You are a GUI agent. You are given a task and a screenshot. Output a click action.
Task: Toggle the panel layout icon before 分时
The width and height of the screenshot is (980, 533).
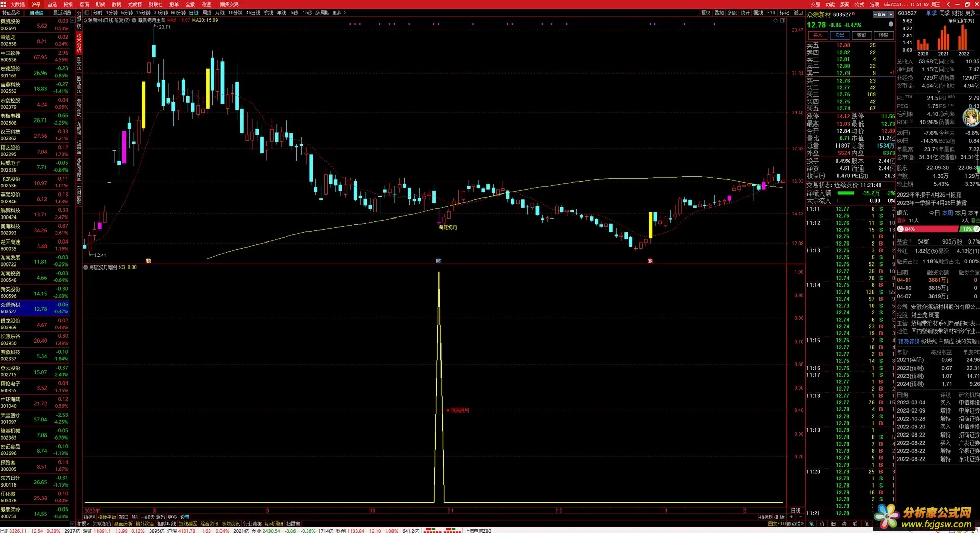click(x=87, y=12)
